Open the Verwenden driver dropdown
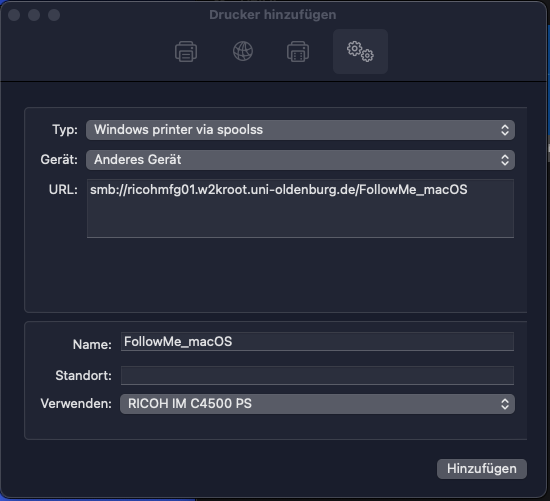This screenshot has height=501, width=550. click(317, 404)
